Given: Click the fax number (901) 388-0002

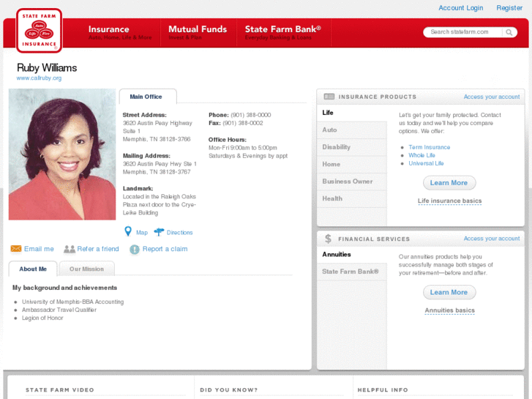Looking at the screenshot, I should pyautogui.click(x=243, y=123).
